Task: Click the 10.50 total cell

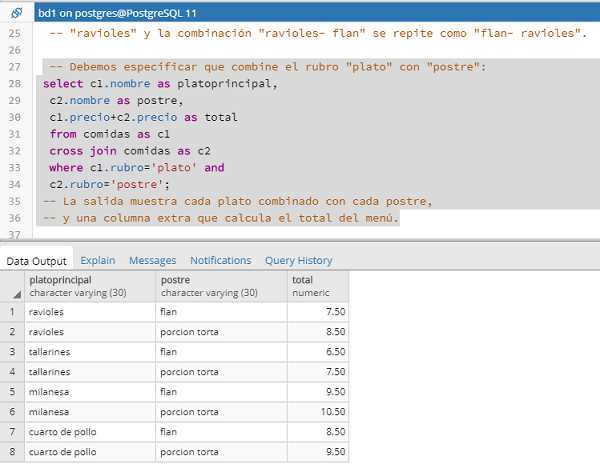Action: pos(318,412)
